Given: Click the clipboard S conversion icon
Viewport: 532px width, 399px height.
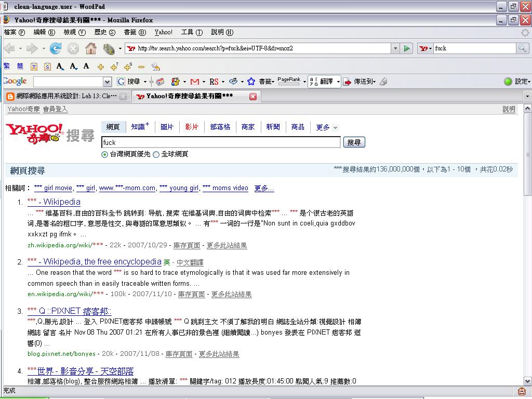Looking at the screenshot, I should tap(47, 66).
